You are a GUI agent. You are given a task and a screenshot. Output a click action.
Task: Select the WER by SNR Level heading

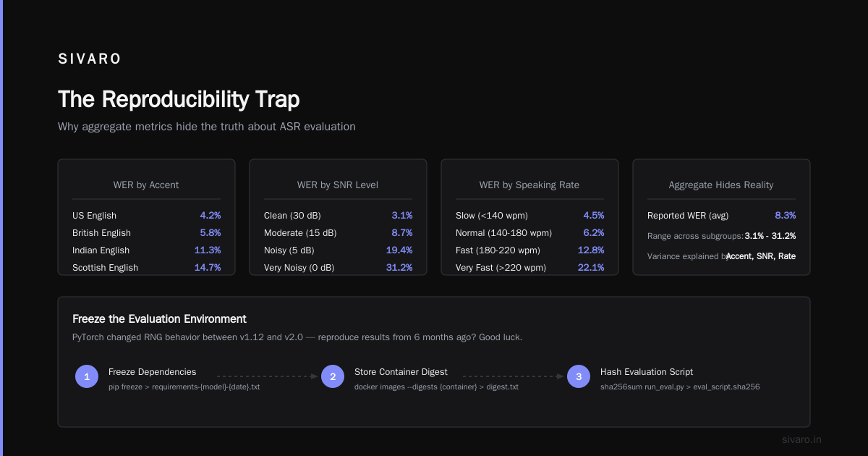[338, 185]
